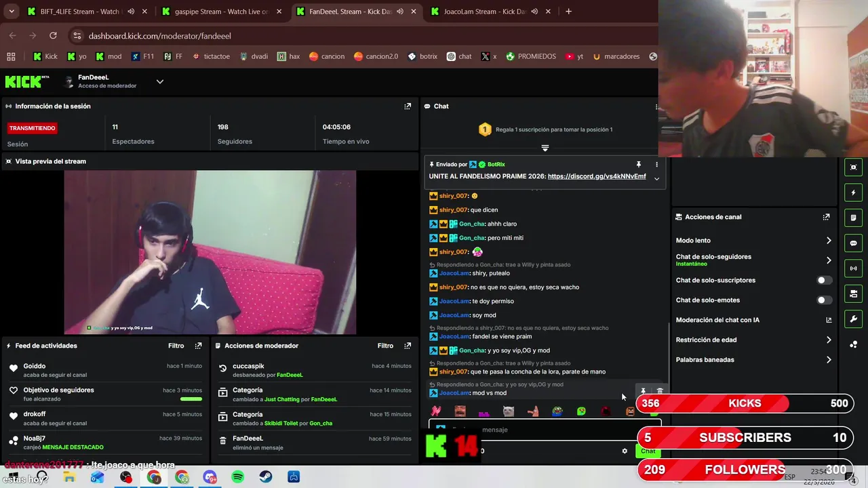
Task: Pin JoacoLam's "mod vs mod" message
Action: point(643,392)
